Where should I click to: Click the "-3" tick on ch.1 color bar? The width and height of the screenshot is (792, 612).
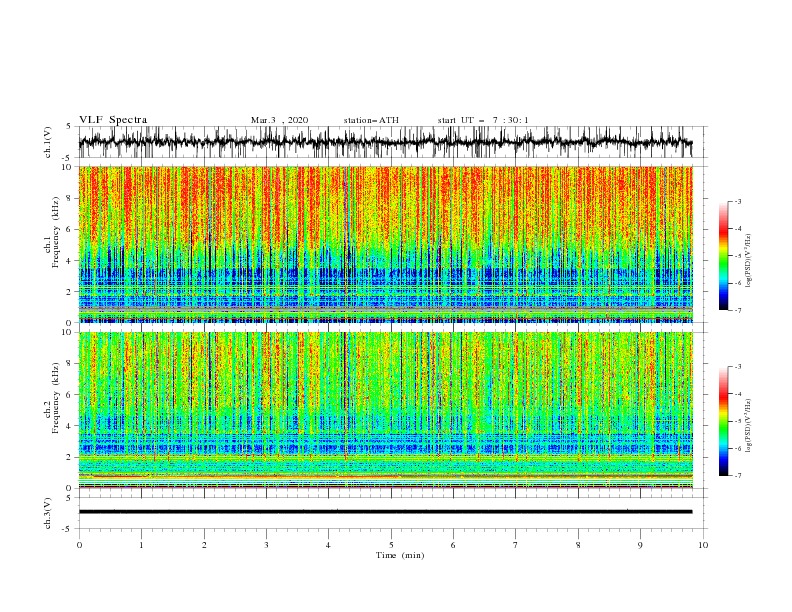click(x=738, y=201)
